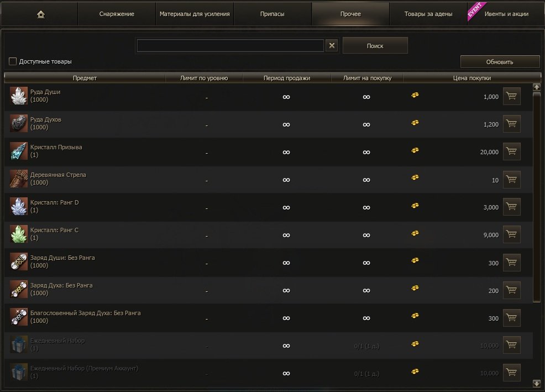Viewport: 545px width, 392px height.
Task: Go to Товары за адены tab
Action: 428,14
